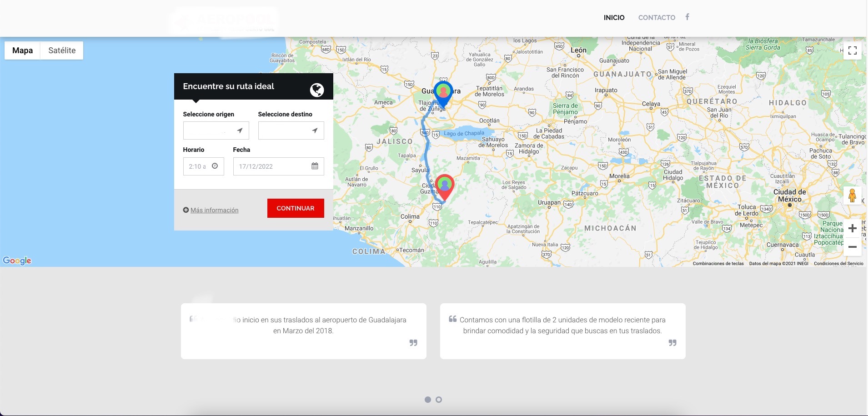
Task: Go to the INICIO menu item
Action: pos(614,18)
